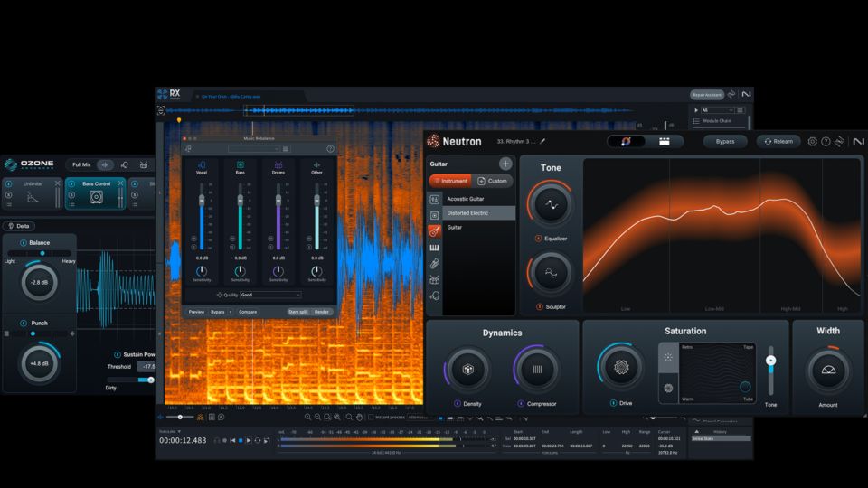Click the Punch slider handle in Ozone
Screen dimensions: 868x488
33,333
